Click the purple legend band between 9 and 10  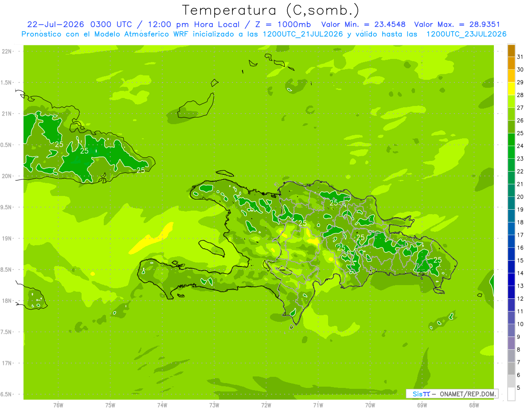pyautogui.click(x=511, y=330)
